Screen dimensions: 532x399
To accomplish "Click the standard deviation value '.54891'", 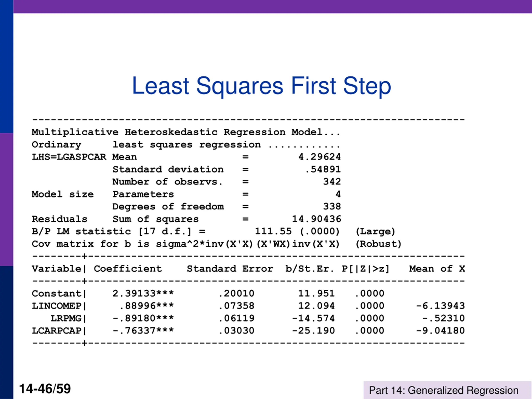I will (x=323, y=169).
